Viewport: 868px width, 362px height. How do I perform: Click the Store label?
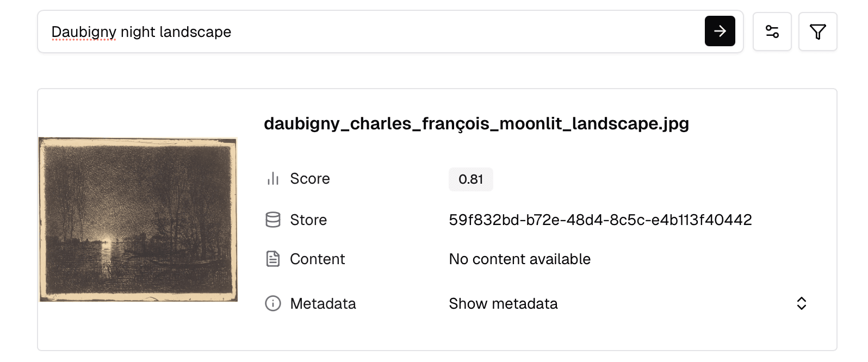[308, 220]
